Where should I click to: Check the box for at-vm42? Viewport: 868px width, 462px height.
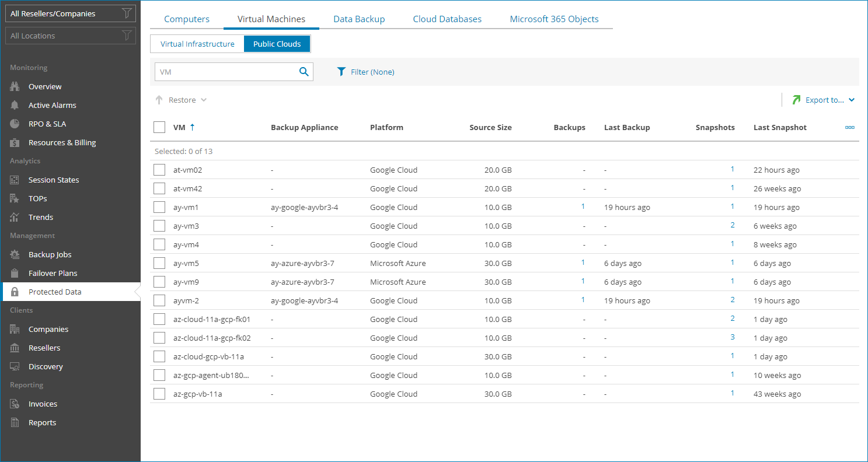tap(159, 188)
